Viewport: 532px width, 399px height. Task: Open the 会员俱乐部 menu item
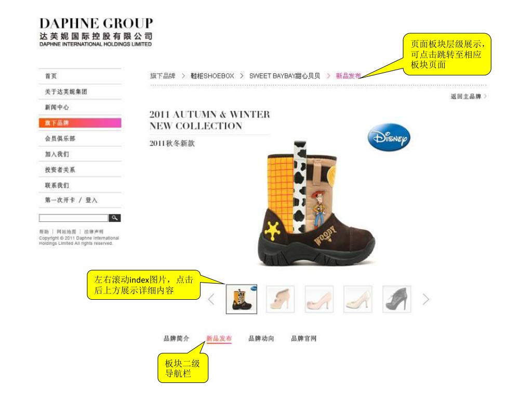pyautogui.click(x=80, y=138)
